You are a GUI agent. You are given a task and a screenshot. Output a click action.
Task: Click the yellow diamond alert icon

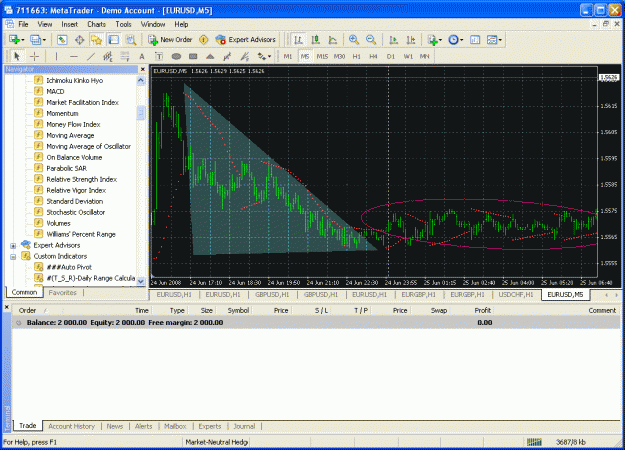pyautogui.click(x=204, y=39)
